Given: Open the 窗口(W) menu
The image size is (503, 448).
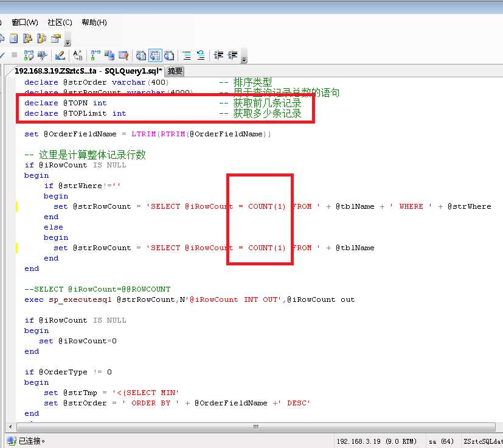Looking at the screenshot, I should (25, 23).
